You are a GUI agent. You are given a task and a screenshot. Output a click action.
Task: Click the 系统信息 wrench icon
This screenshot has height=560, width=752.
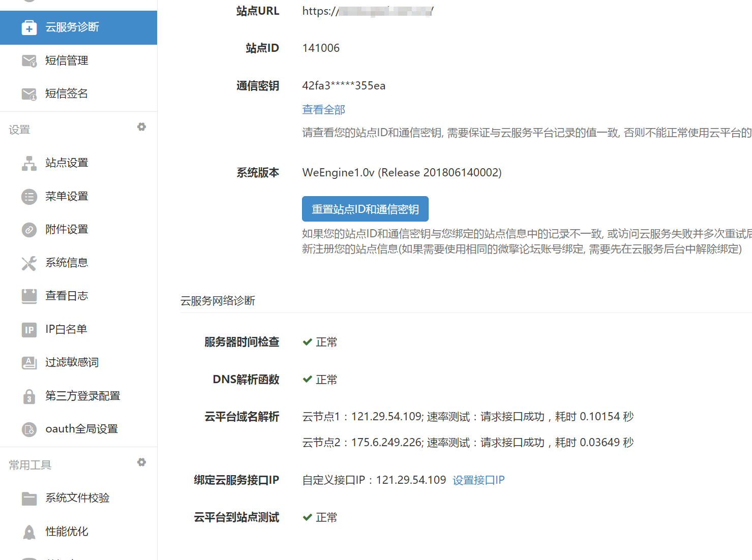pos(29,263)
